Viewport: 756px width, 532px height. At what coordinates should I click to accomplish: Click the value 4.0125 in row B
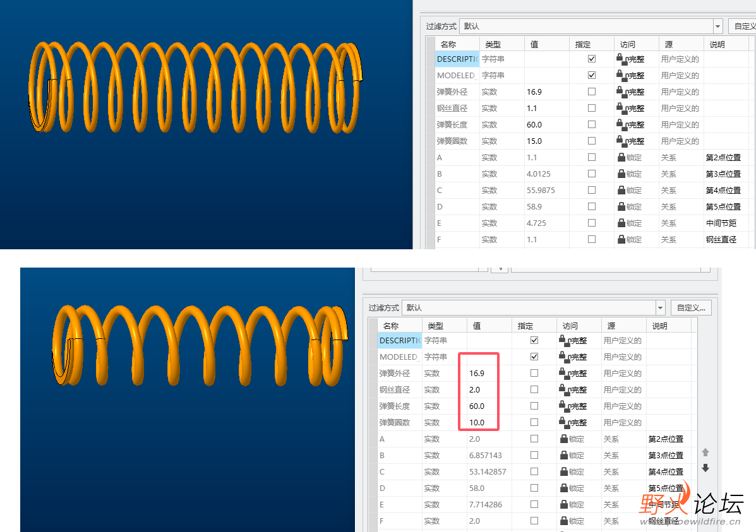click(x=539, y=174)
